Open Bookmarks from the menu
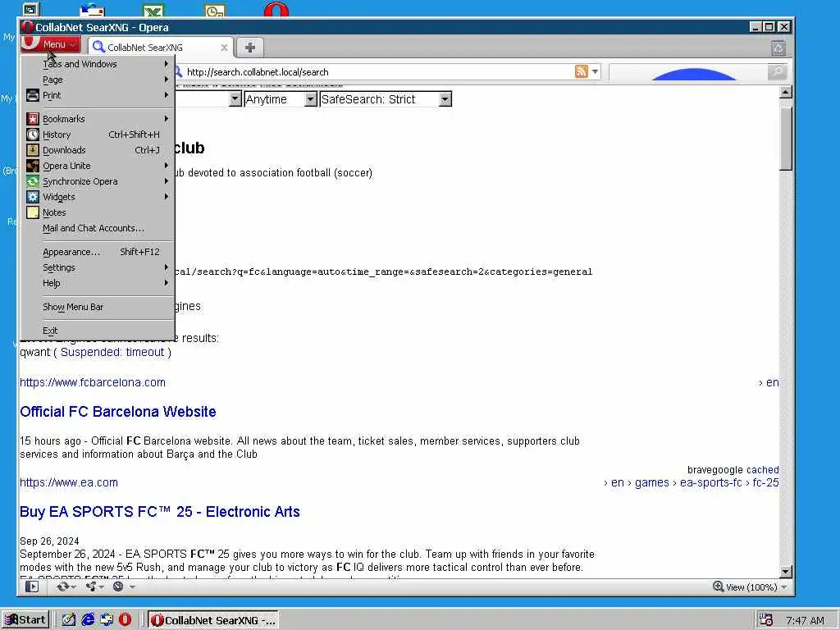The image size is (840, 630). pos(98,118)
